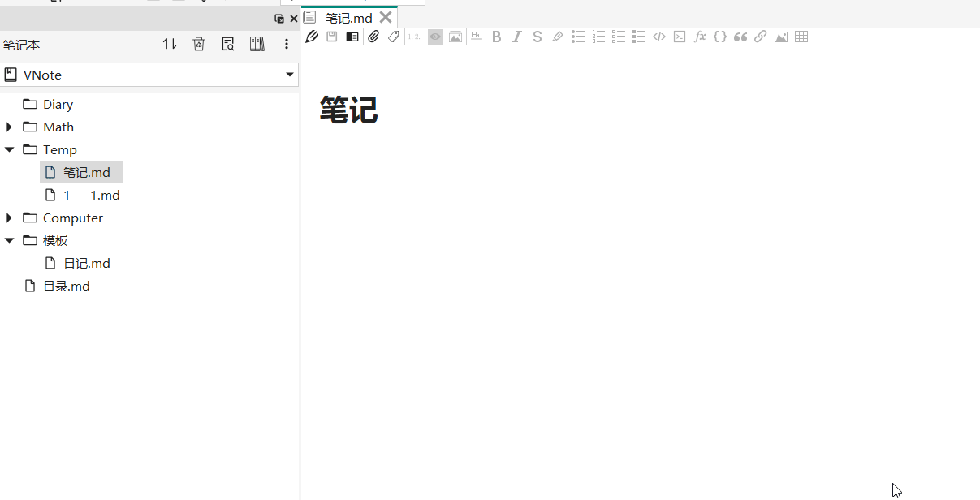Select the Math folder label
The width and height of the screenshot is (980, 500).
point(58,127)
